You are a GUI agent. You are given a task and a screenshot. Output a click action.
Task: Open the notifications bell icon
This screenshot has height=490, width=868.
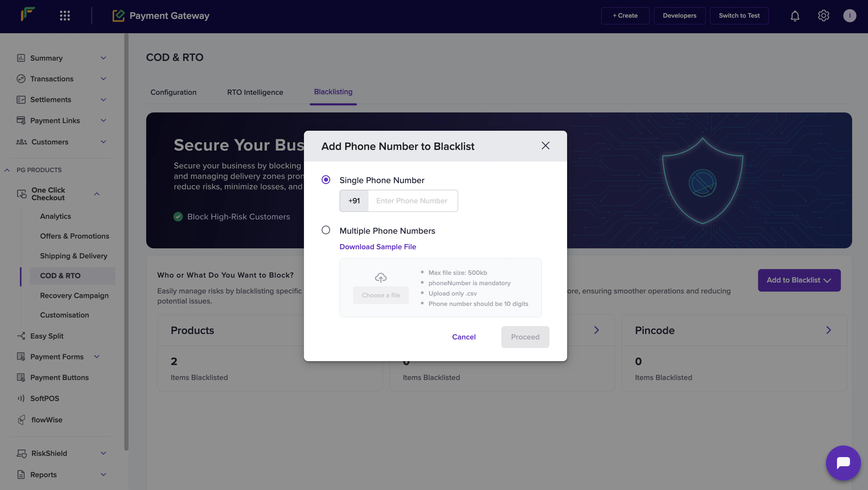pos(795,16)
